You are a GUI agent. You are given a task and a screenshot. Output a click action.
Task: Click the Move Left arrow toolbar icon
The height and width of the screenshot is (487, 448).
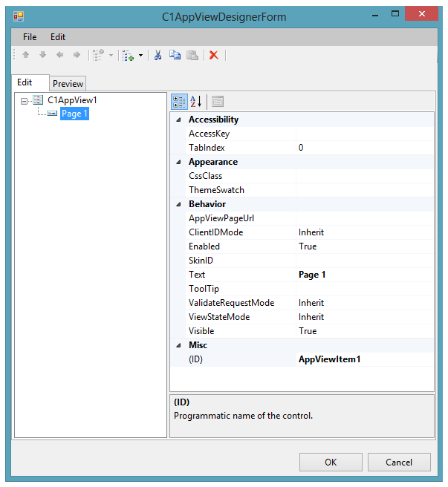click(59, 55)
